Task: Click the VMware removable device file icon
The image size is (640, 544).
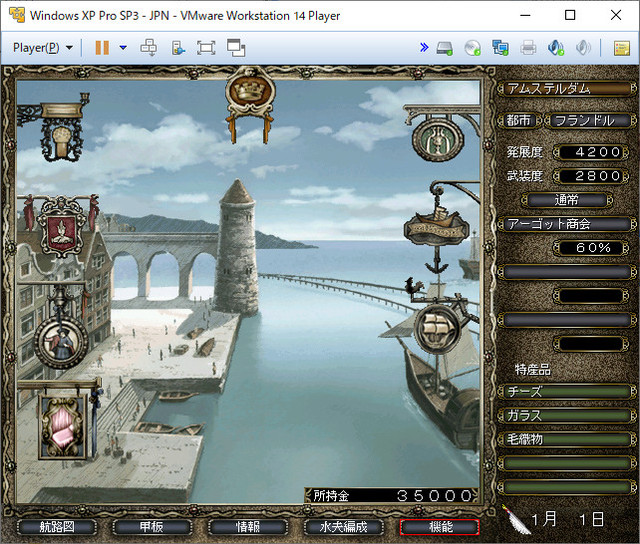Action: (178, 48)
